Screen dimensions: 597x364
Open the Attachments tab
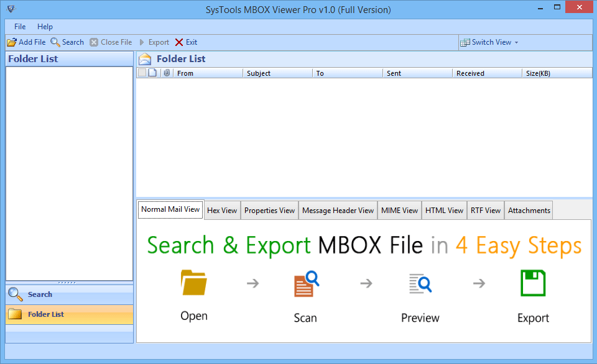click(529, 211)
